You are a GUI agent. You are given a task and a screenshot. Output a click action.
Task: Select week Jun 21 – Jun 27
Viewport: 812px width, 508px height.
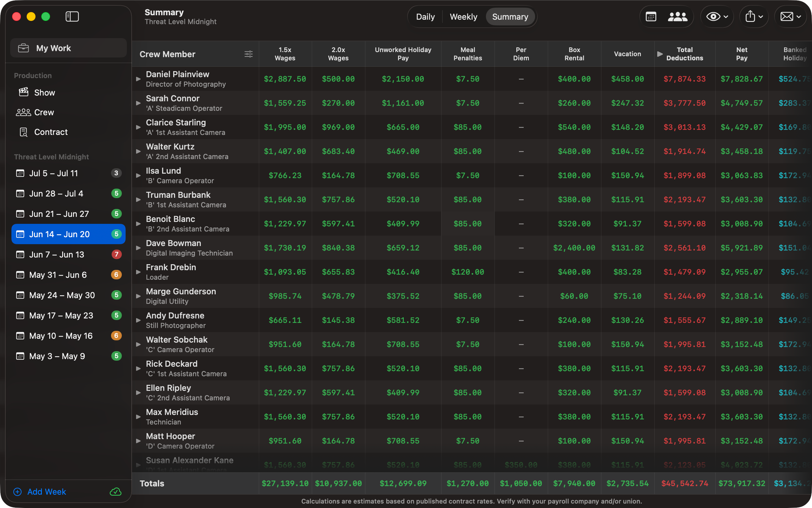tap(69, 214)
